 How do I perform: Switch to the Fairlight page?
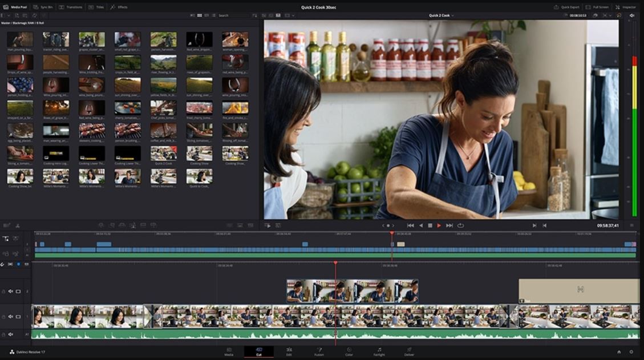379,351
